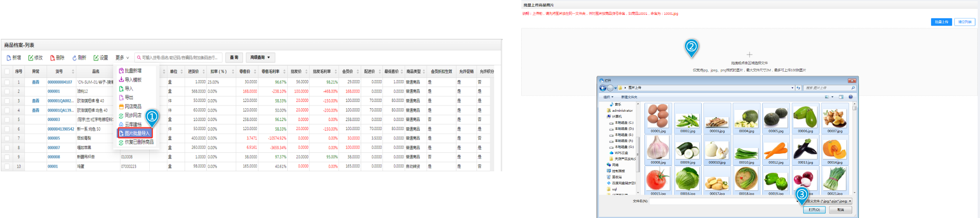980x218 pixels.
Task: Select the 00008.jpg garlic thumbnail
Action: click(x=658, y=149)
